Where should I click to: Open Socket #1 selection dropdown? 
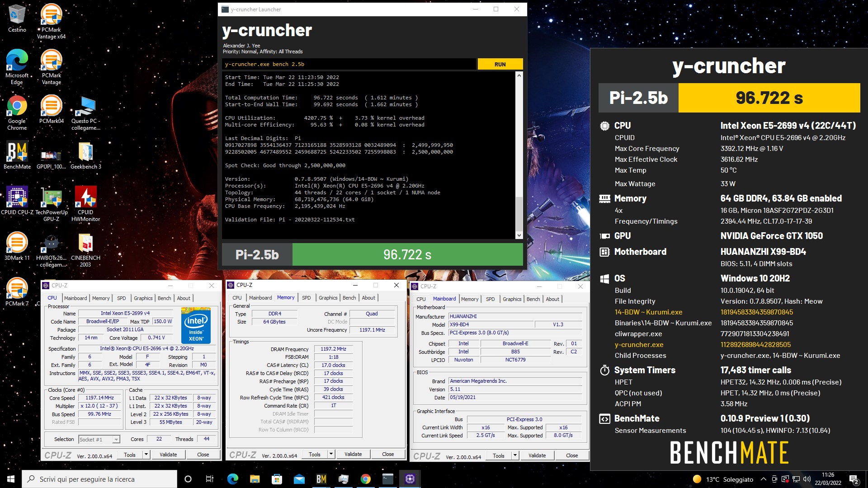click(x=99, y=439)
